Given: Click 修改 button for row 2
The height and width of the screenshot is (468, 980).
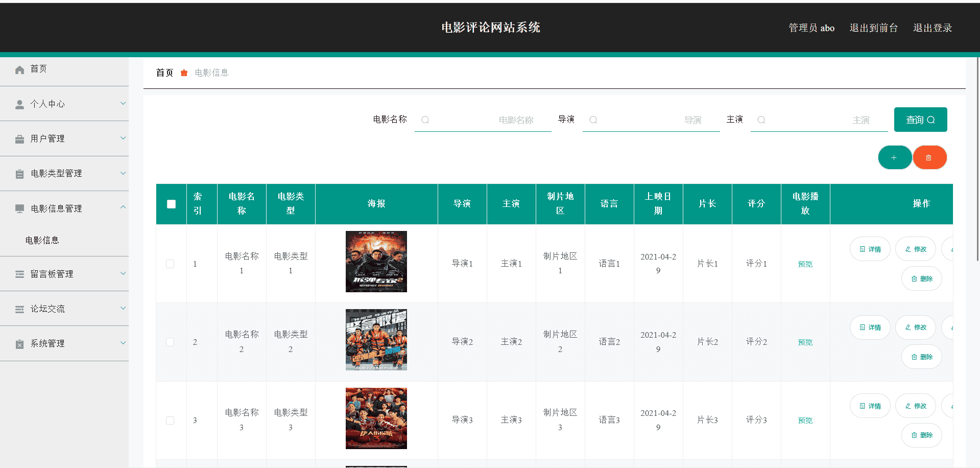Looking at the screenshot, I should [x=916, y=327].
